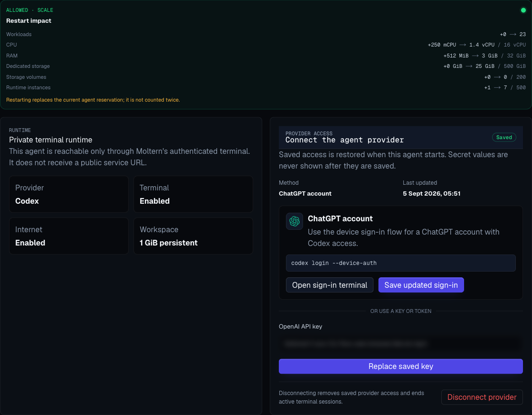Click the OR USE A KEY OR TOKEN label

[x=401, y=311]
